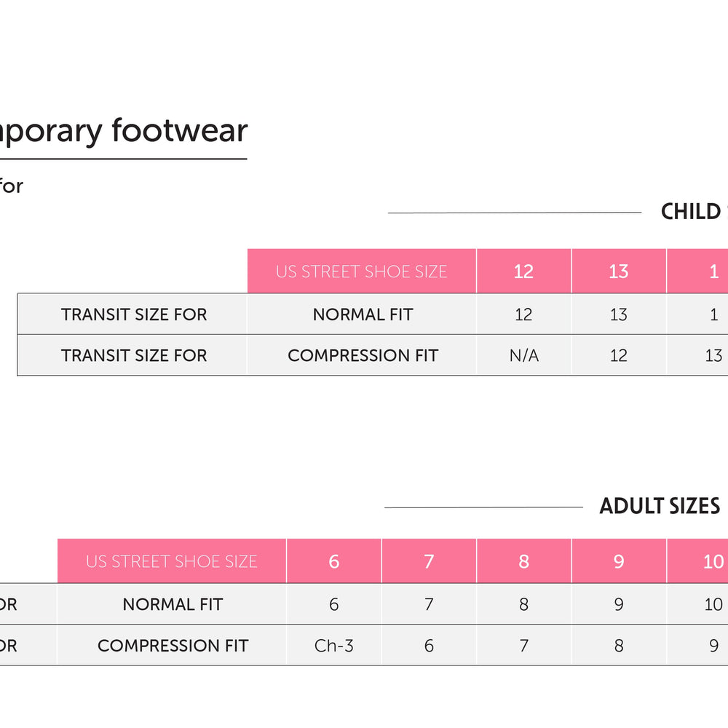This screenshot has height=728, width=728.
Task: Select the adult table "US STREET SHOE SIZE" header
Action: point(172,561)
